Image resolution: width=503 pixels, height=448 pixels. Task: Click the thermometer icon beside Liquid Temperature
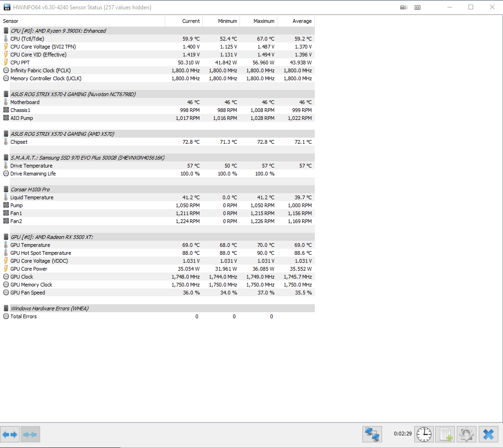coord(6,197)
